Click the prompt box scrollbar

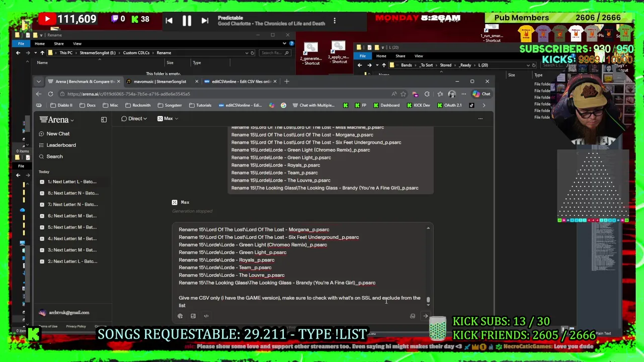point(428,300)
